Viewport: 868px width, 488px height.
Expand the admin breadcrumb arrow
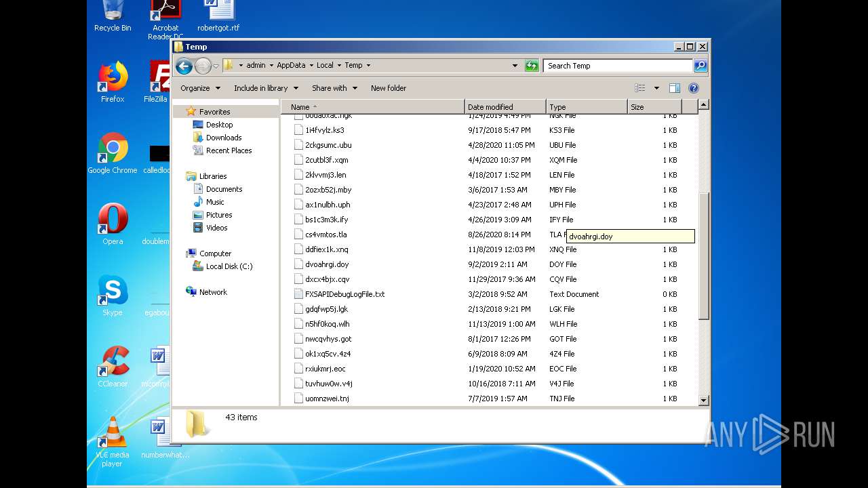click(271, 66)
